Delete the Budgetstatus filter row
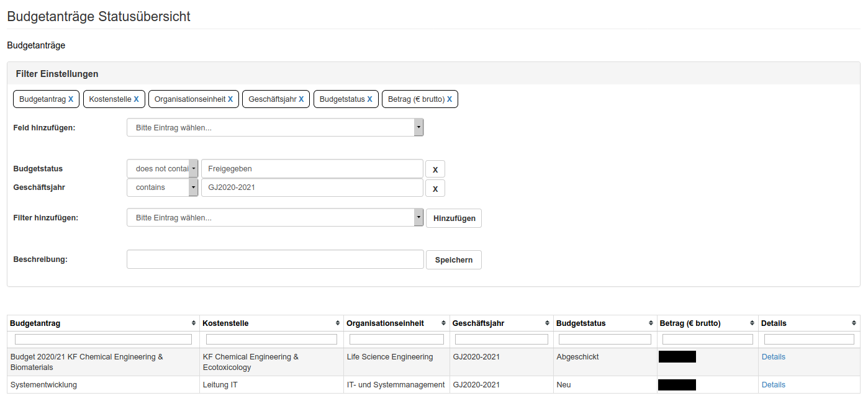Viewport: 868px width, 406px height. coord(435,169)
